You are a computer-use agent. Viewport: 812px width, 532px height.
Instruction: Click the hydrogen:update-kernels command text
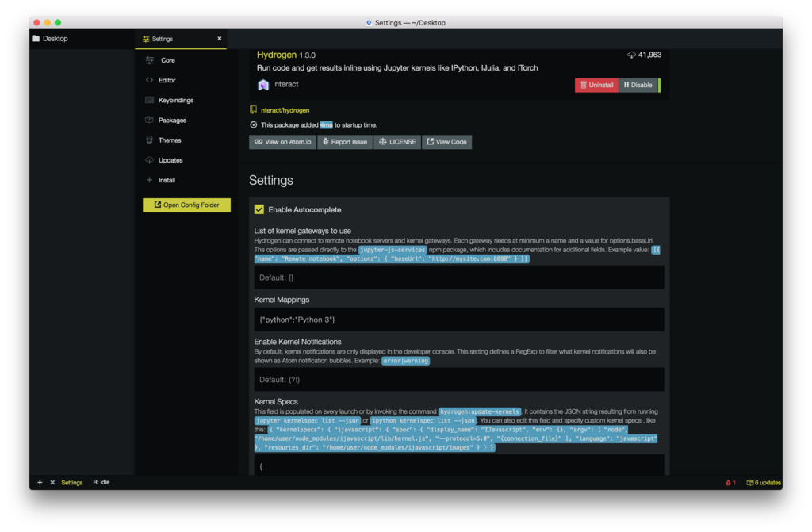tap(480, 411)
